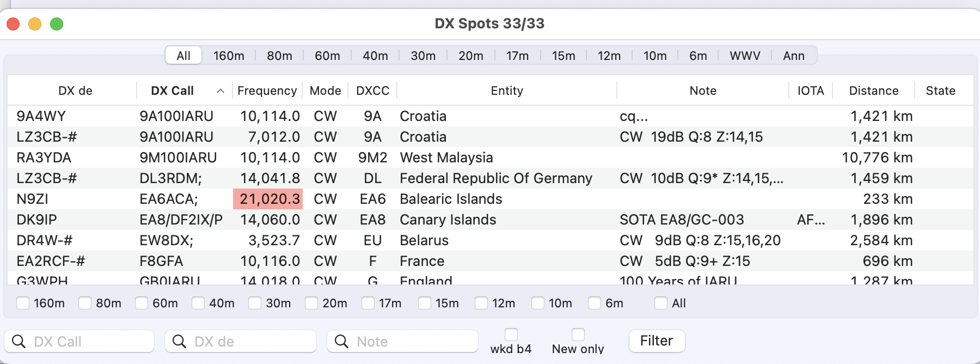980x364 pixels.
Task: Sort by the Entity column header
Action: click(507, 91)
